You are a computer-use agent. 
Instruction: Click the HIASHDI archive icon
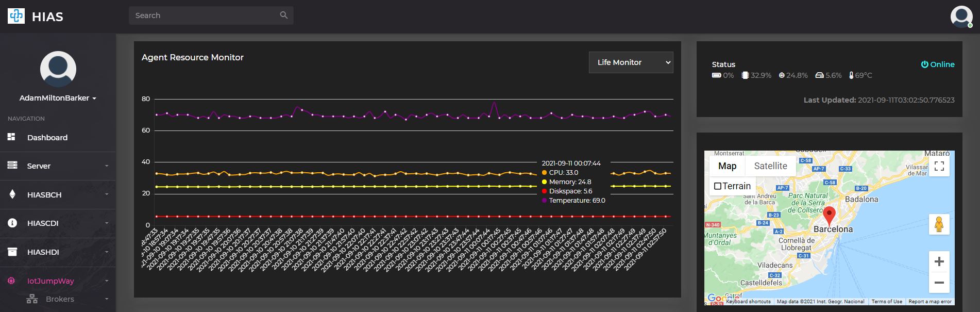12,252
